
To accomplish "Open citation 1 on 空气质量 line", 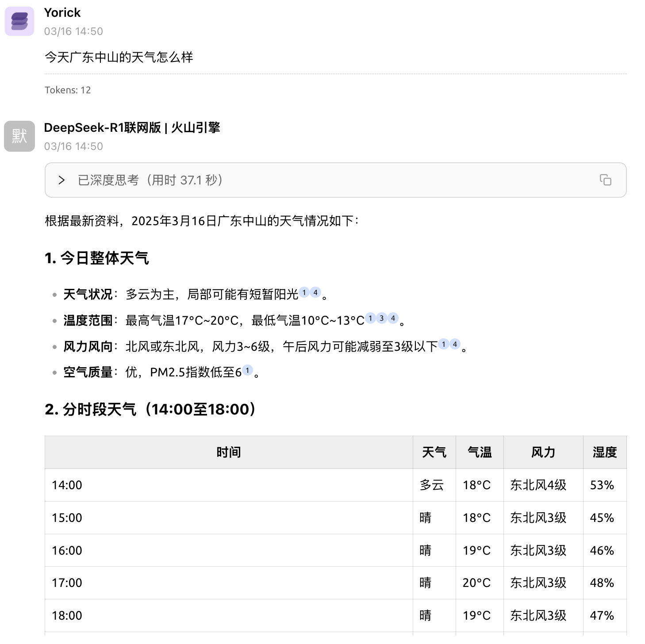I will [x=247, y=370].
